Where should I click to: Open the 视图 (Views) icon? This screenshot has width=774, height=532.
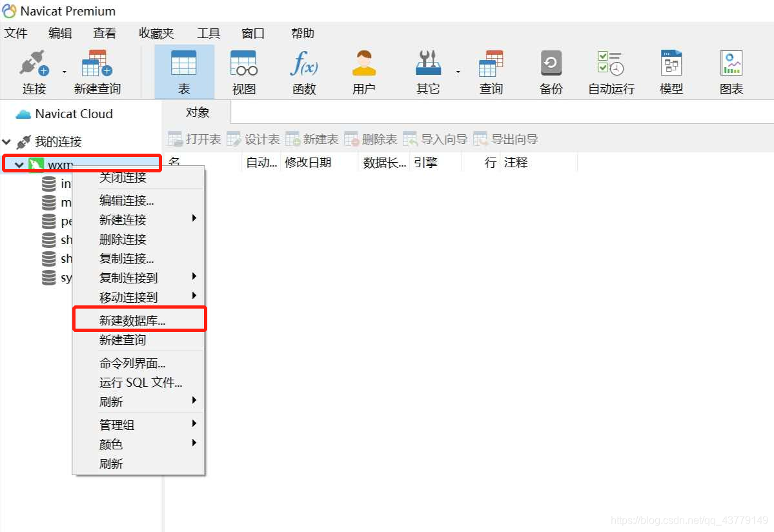243,70
